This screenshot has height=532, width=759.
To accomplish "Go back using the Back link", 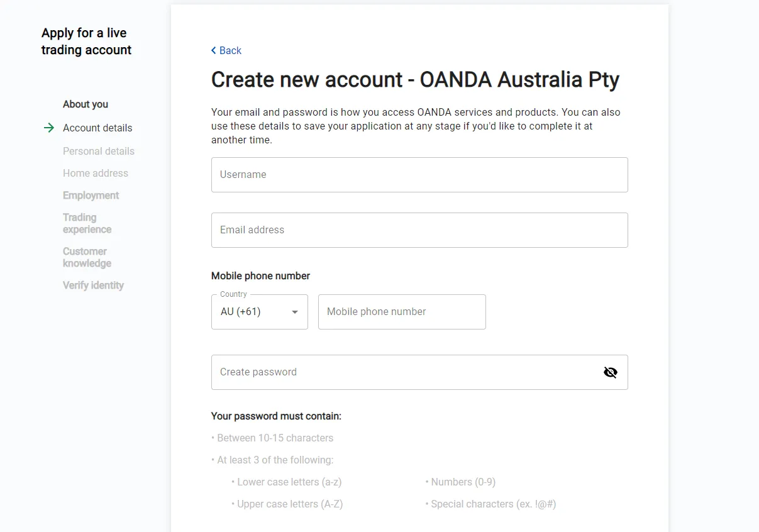I will click(x=226, y=50).
